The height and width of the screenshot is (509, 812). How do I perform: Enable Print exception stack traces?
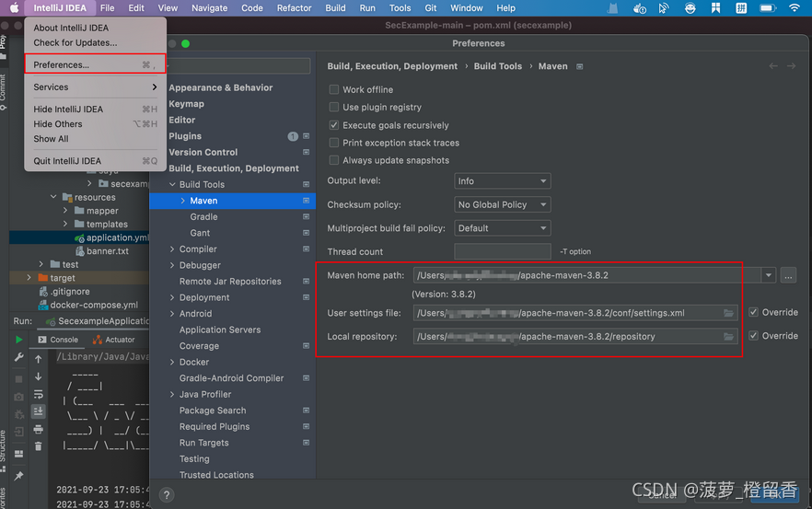coord(334,143)
